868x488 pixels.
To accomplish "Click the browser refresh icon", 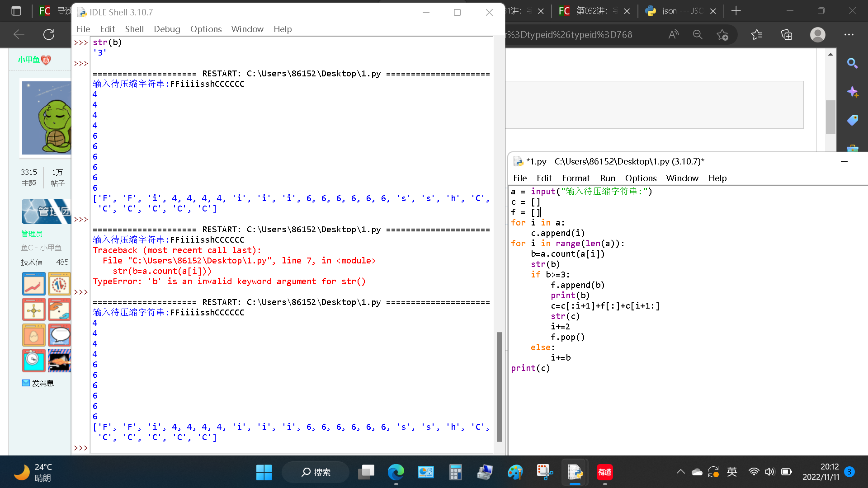I will point(49,34).
